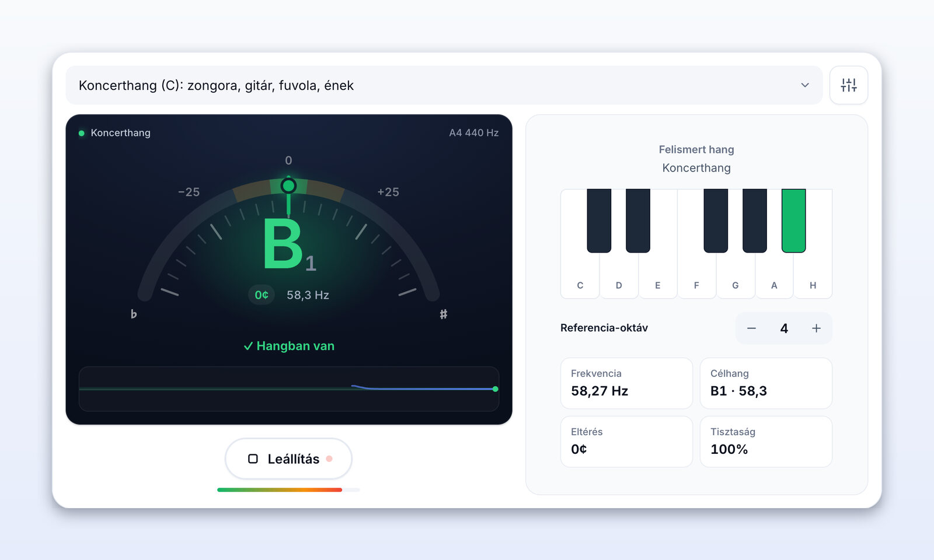Open the tuner settings sliders icon
934x560 pixels.
848,85
